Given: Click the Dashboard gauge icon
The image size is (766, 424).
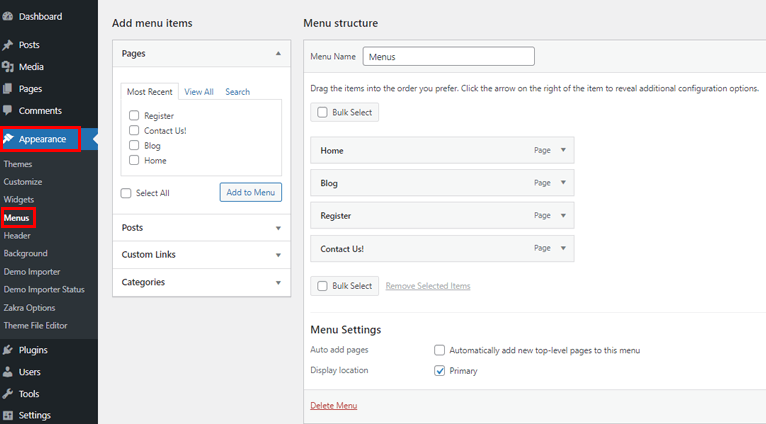Looking at the screenshot, I should [8, 16].
